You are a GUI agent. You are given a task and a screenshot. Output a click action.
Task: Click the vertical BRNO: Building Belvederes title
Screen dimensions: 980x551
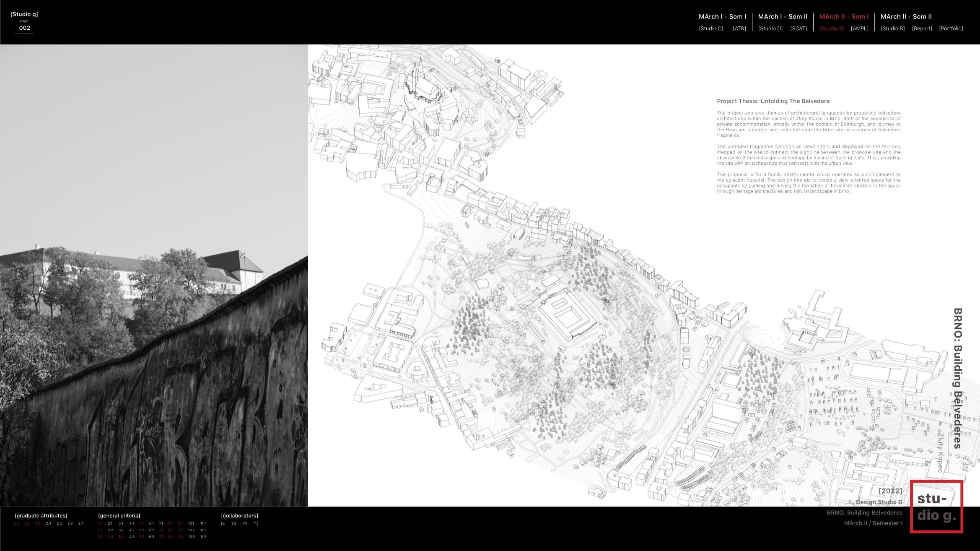[957, 378]
